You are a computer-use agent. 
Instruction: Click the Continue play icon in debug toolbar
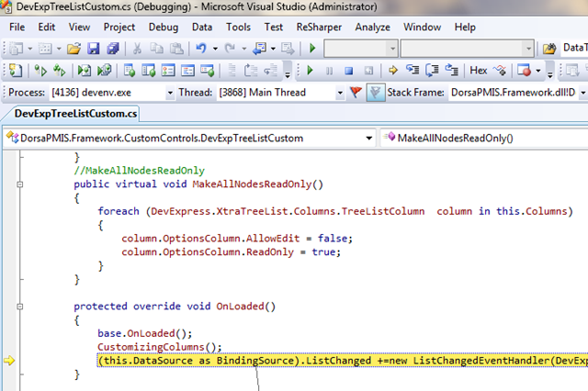coord(310,70)
